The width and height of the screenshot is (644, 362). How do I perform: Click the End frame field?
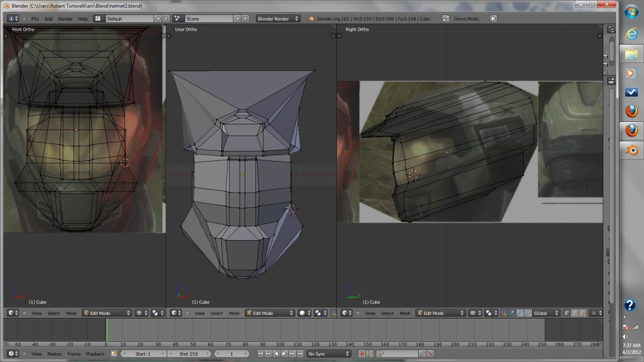(x=189, y=354)
